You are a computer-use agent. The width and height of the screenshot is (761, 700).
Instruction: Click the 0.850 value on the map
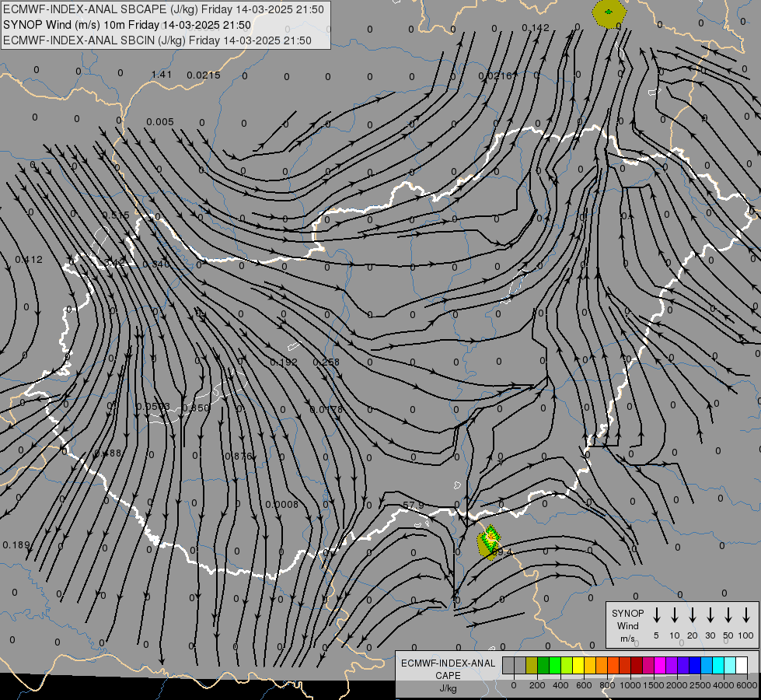196,408
